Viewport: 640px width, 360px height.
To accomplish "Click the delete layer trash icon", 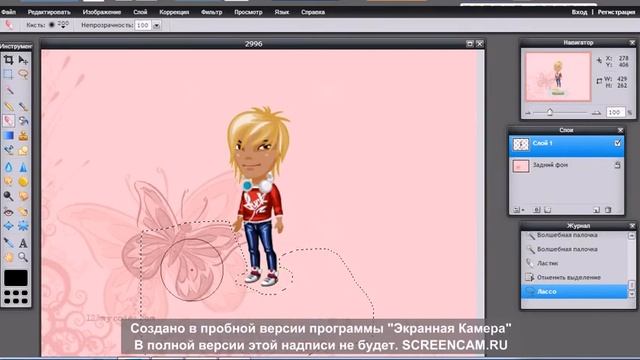I will coord(608,210).
